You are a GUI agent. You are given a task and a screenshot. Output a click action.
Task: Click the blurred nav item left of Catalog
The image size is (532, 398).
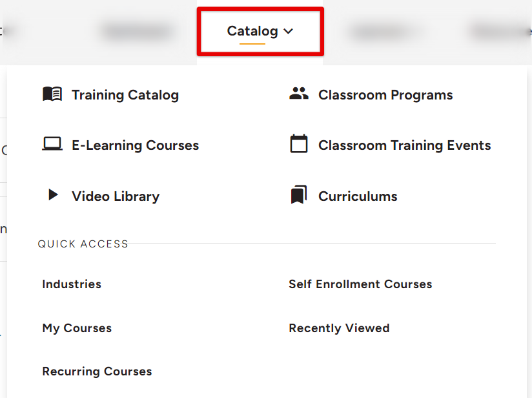(x=137, y=31)
